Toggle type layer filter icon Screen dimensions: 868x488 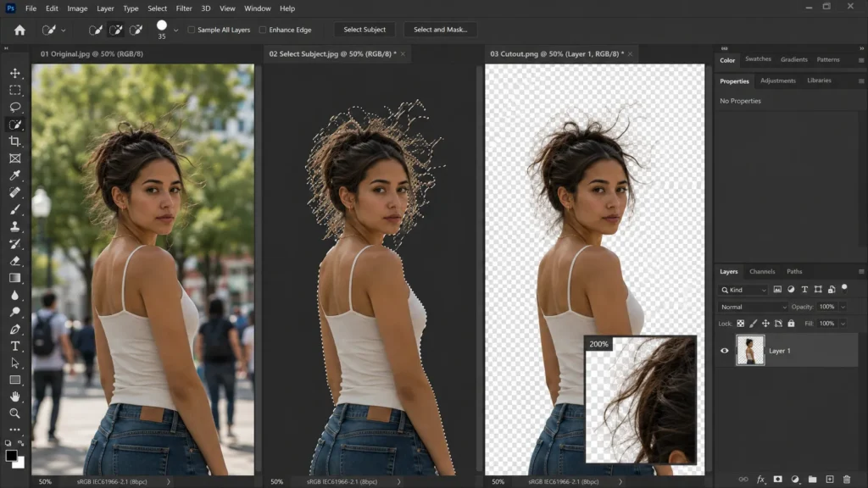coord(804,290)
